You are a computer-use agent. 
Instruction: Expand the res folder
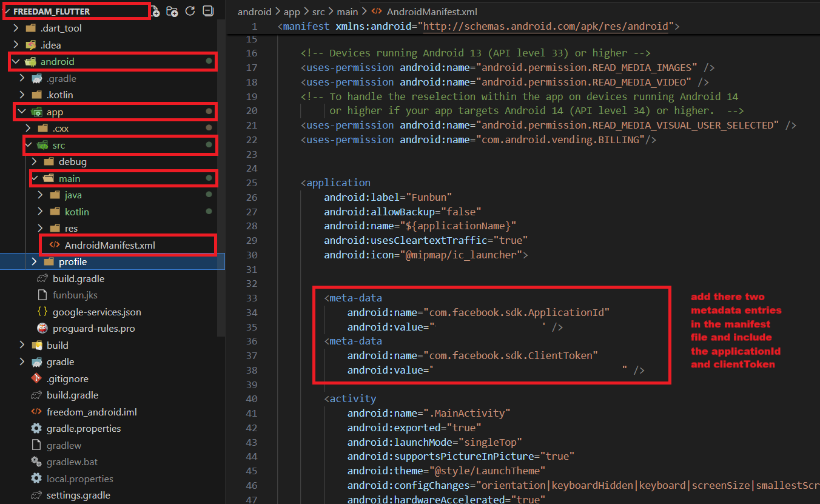pyautogui.click(x=40, y=229)
